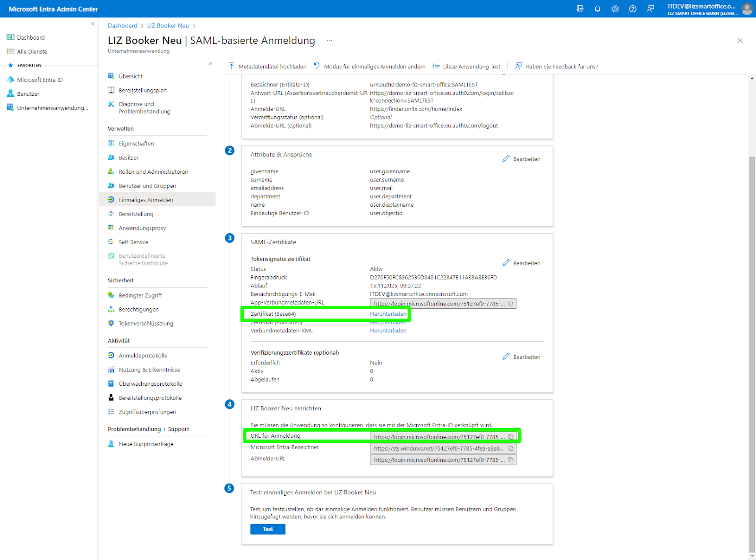
Task: Click the Dashboard breadcrumb link
Action: point(122,25)
